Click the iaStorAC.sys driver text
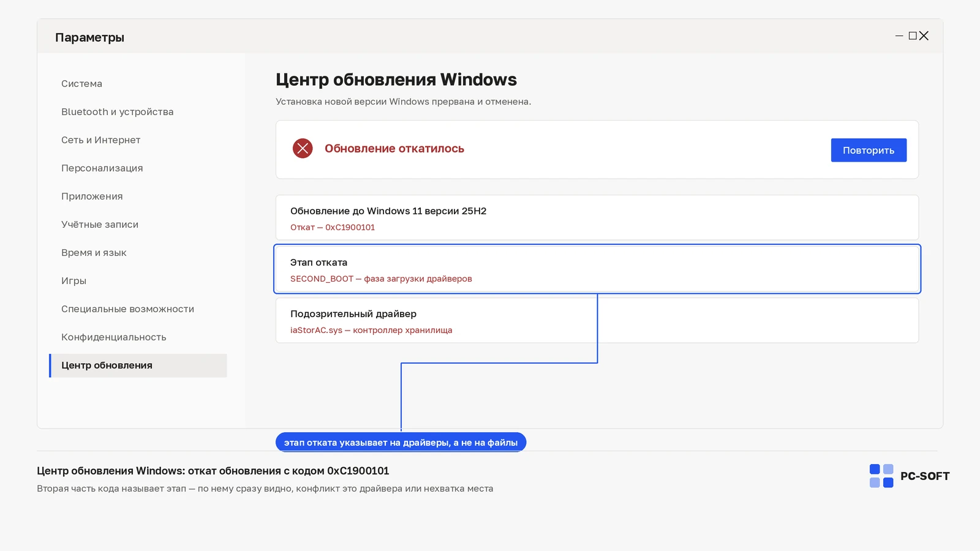980x551 pixels. [371, 330]
